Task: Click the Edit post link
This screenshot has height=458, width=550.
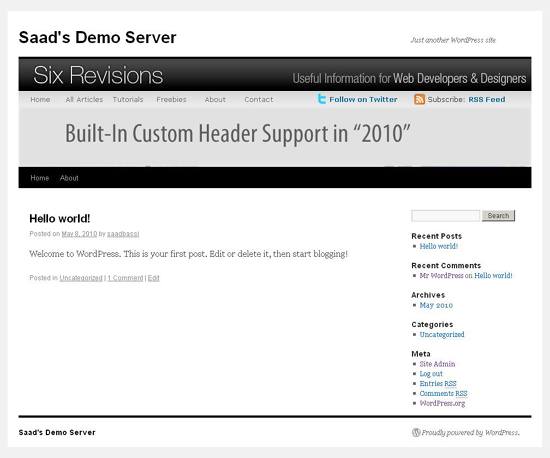Action: pos(154,278)
